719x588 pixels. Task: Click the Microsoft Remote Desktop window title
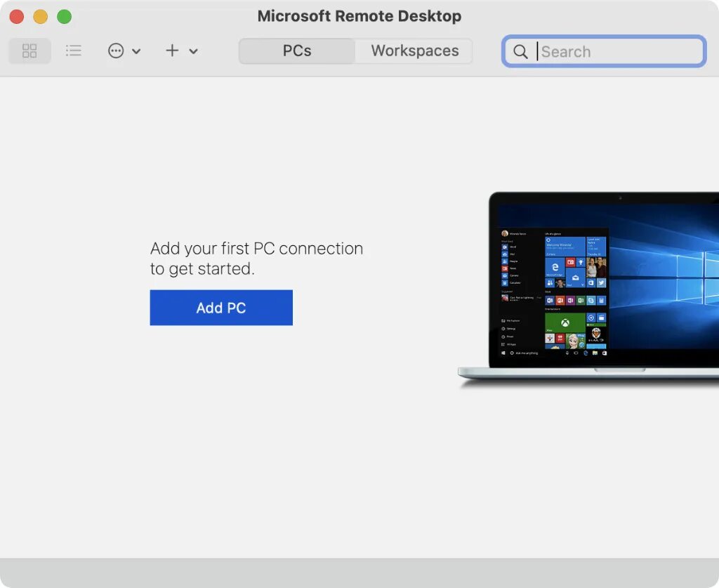point(359,16)
